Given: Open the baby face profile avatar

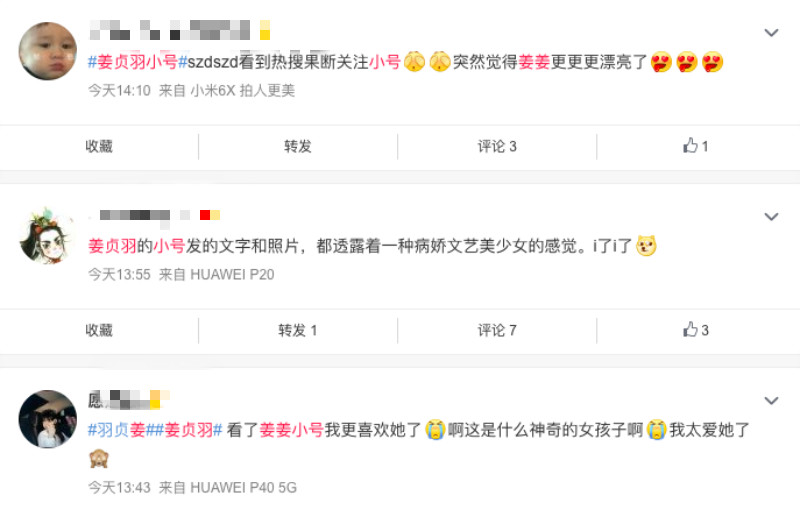Looking at the screenshot, I should (48, 51).
